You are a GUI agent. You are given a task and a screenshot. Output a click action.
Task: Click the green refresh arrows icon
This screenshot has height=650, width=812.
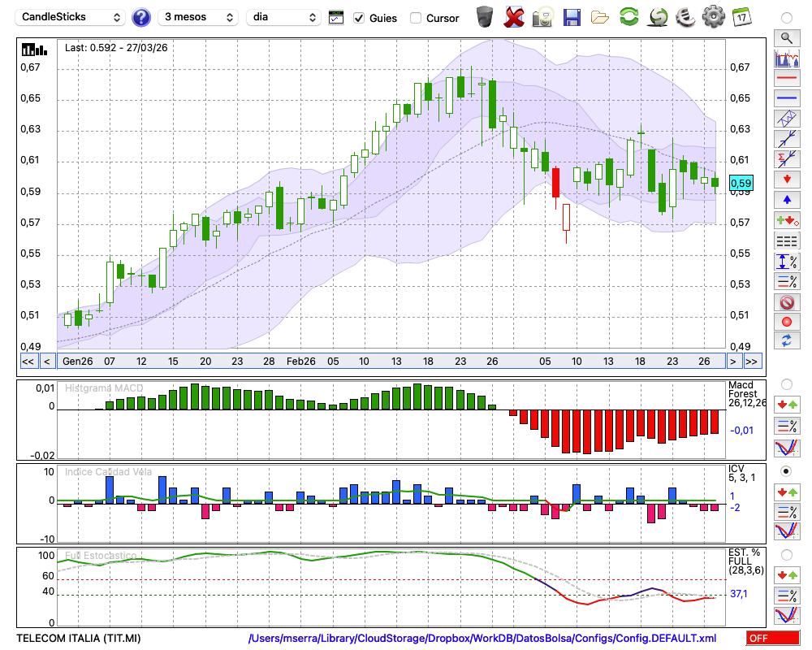[628, 17]
